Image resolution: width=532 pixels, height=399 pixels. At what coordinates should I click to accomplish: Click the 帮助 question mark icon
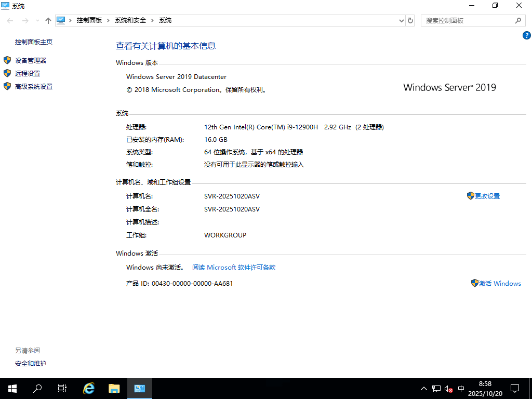tap(526, 35)
